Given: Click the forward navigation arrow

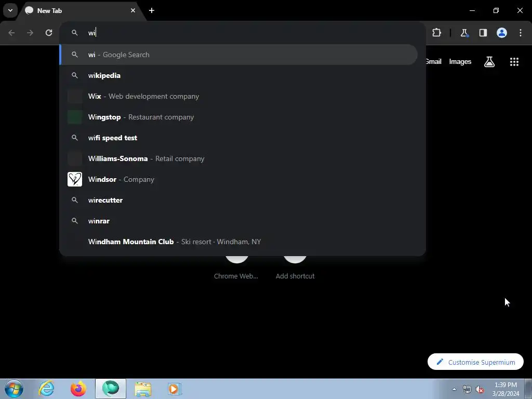Looking at the screenshot, I should tap(30, 33).
